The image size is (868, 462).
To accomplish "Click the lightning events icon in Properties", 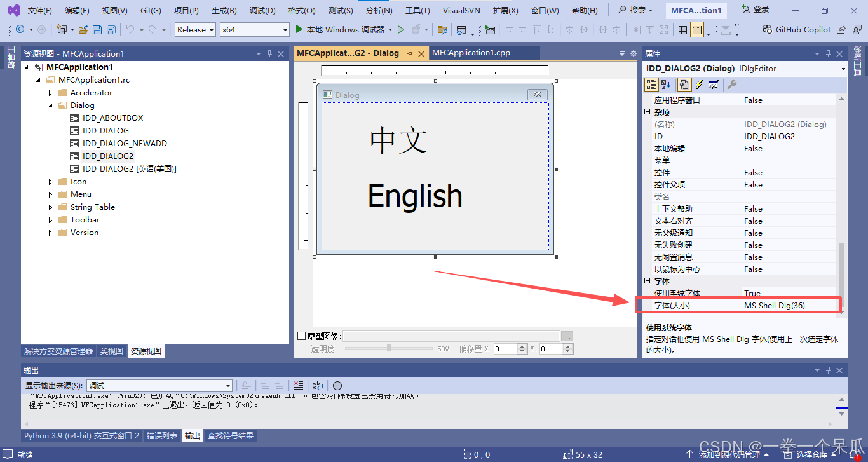I will [x=699, y=84].
